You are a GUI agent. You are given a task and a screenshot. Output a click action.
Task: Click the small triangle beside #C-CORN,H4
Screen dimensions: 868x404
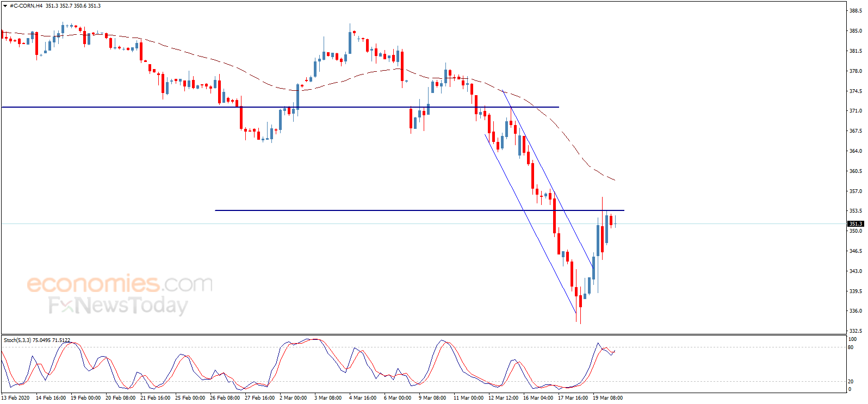click(5, 6)
